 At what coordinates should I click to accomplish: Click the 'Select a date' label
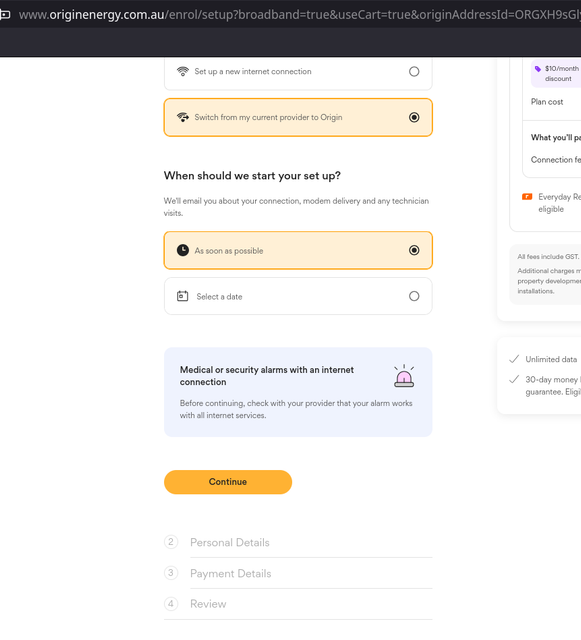click(219, 297)
